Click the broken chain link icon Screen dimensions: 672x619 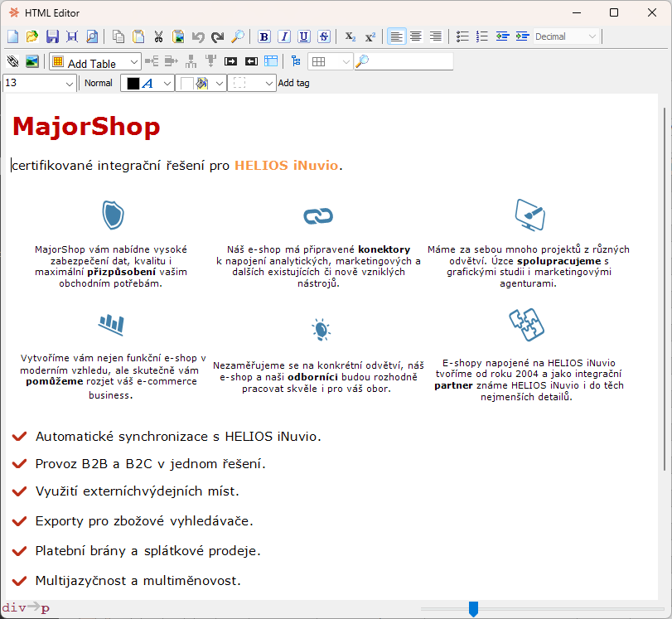pos(13,61)
